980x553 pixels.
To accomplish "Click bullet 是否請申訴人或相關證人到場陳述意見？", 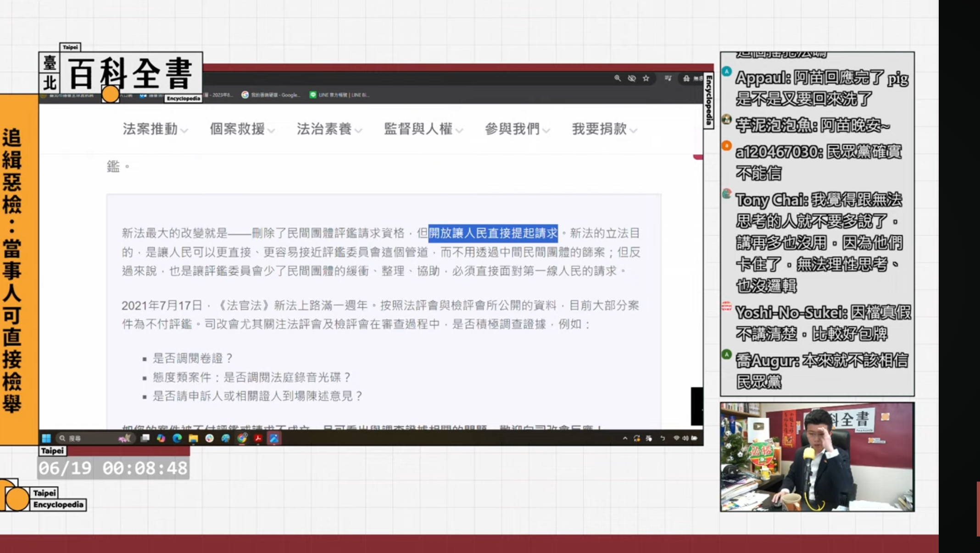I will [258, 396].
